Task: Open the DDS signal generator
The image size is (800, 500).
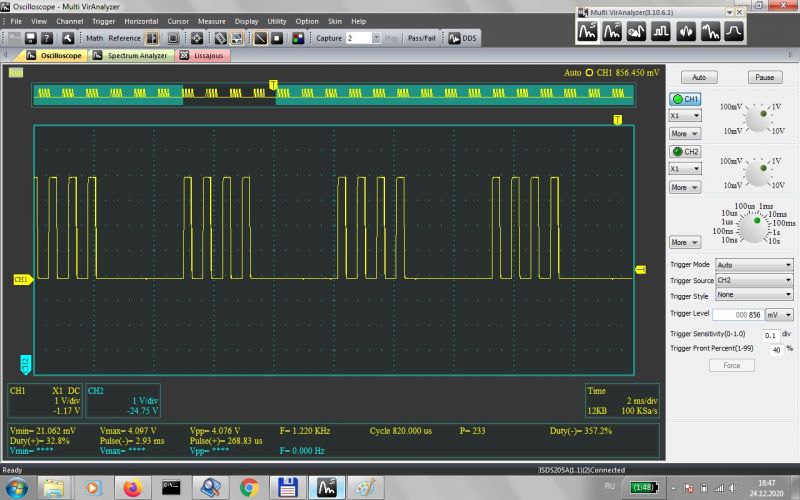Action: click(x=463, y=38)
